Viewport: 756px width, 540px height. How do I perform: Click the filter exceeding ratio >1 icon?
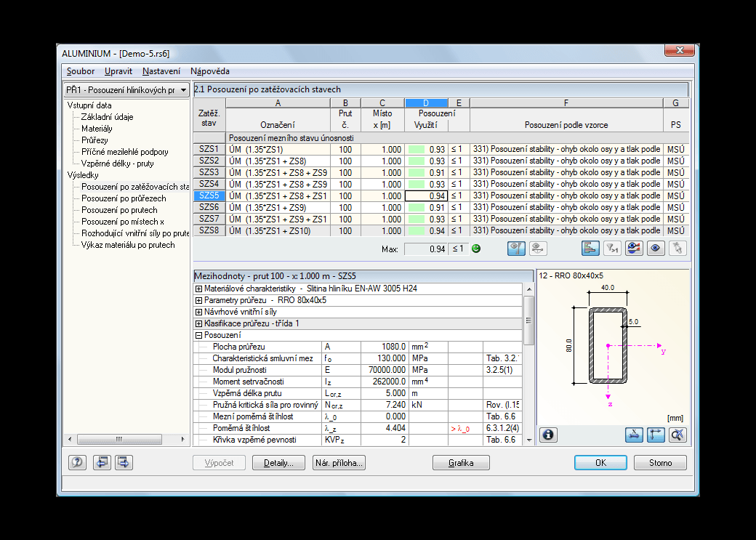(x=612, y=249)
